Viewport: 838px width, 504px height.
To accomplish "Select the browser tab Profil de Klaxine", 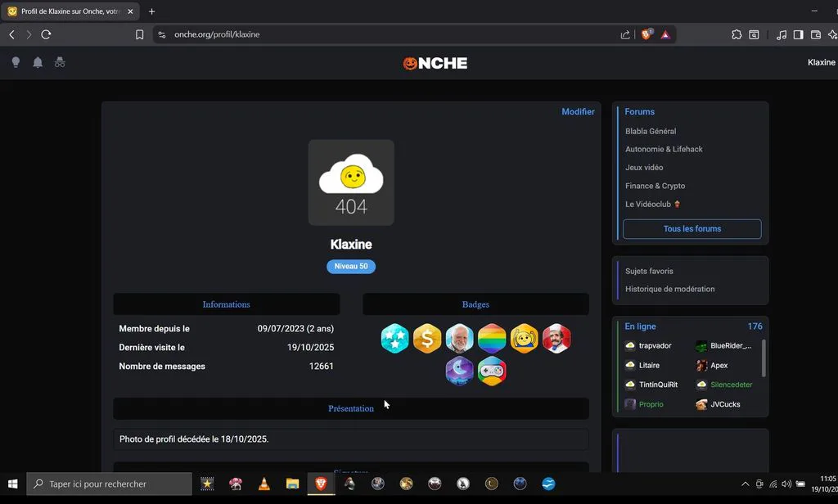I will tap(70, 11).
